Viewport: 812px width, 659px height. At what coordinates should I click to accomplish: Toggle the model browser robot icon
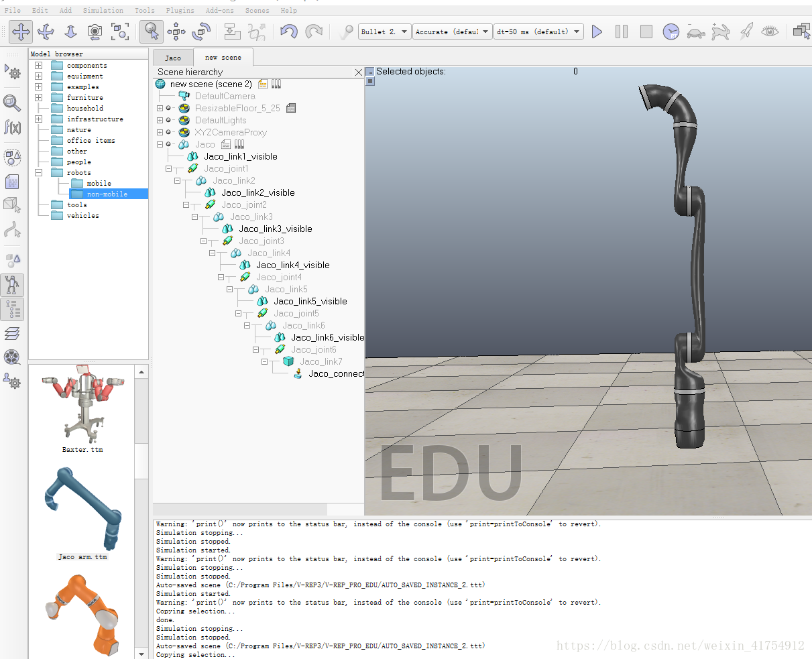[x=12, y=285]
